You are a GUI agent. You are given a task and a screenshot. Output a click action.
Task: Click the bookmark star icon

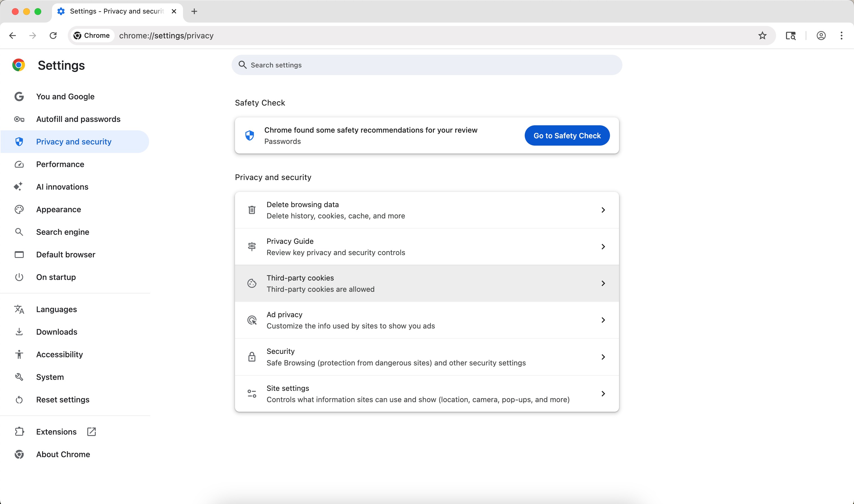[x=762, y=36]
